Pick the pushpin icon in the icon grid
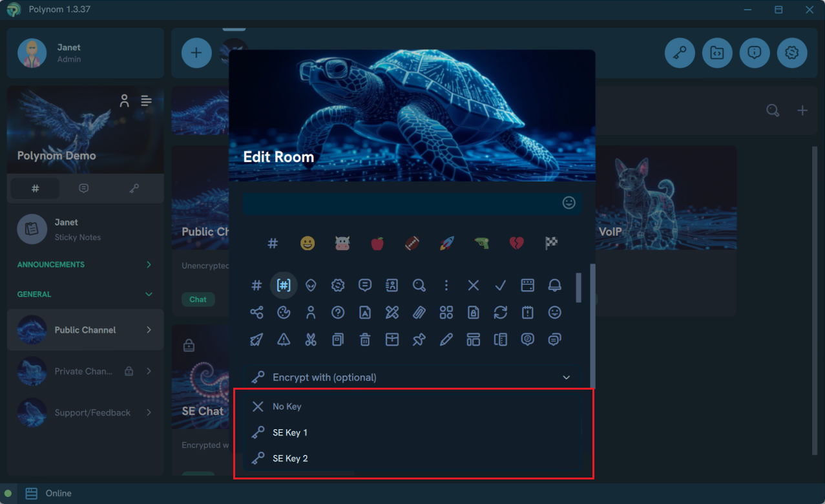Viewport: 825px width, 504px height. (419, 339)
